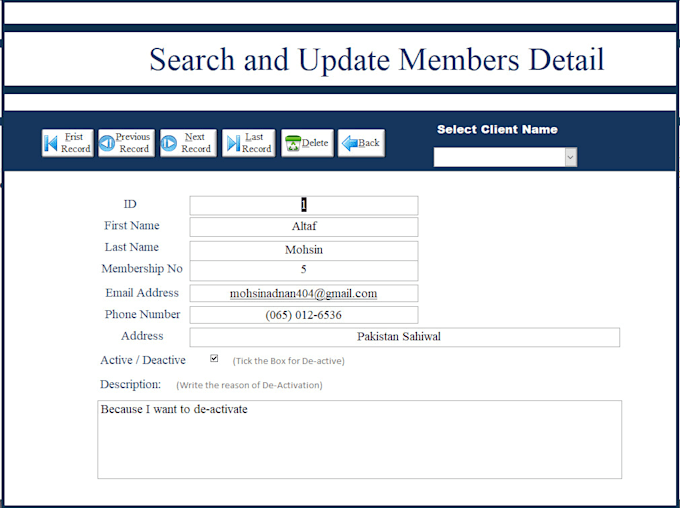Click the recycle bin icon on Delete
The width and height of the screenshot is (680, 508).
[x=293, y=143]
